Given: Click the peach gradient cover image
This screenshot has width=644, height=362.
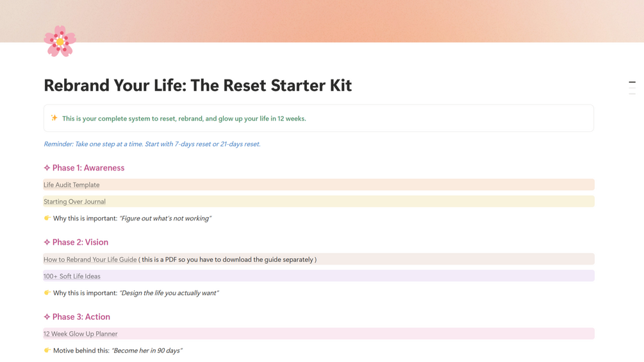Looking at the screenshot, I should 322,21.
